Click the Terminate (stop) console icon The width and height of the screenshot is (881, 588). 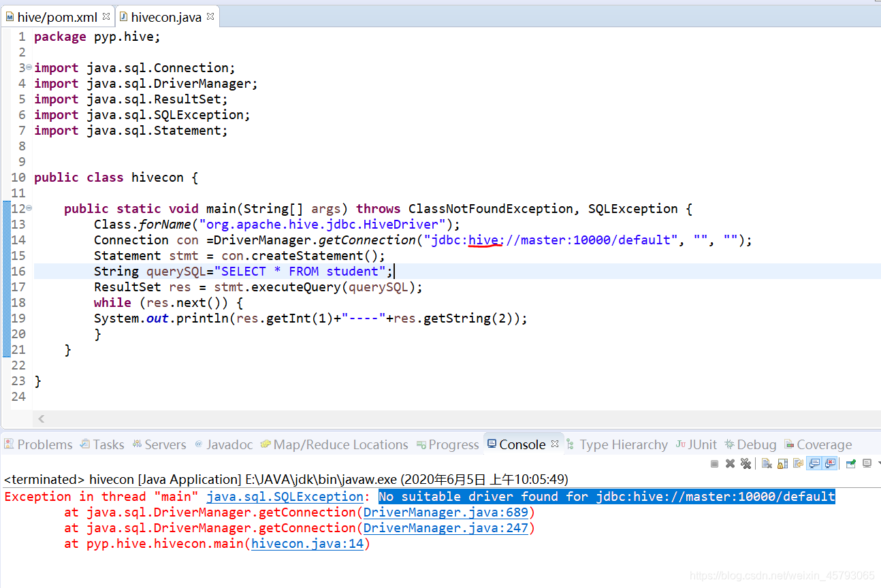pyautogui.click(x=714, y=463)
